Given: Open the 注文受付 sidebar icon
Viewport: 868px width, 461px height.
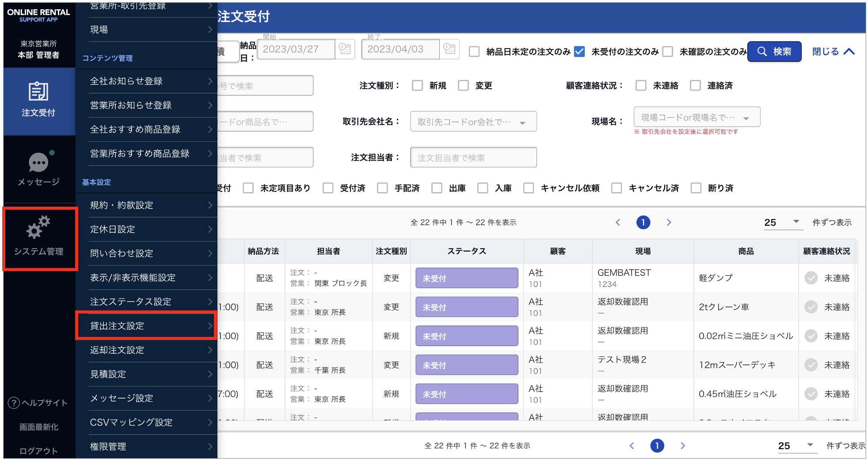Looking at the screenshot, I should [x=38, y=92].
